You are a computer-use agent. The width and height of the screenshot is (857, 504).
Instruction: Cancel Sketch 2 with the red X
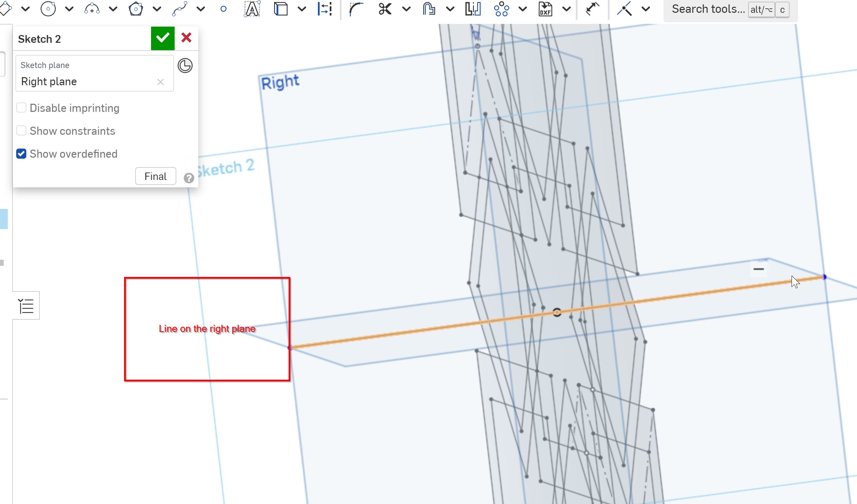click(186, 37)
